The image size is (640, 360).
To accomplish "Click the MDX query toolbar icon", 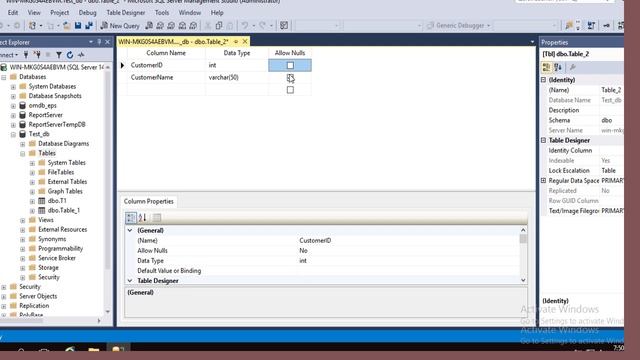I will click(x=160, y=26).
